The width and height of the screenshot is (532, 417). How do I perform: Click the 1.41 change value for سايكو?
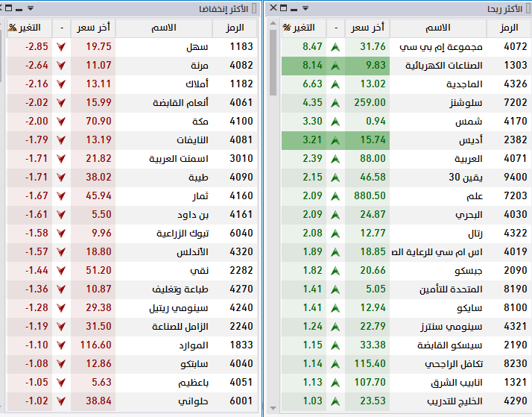312,307
